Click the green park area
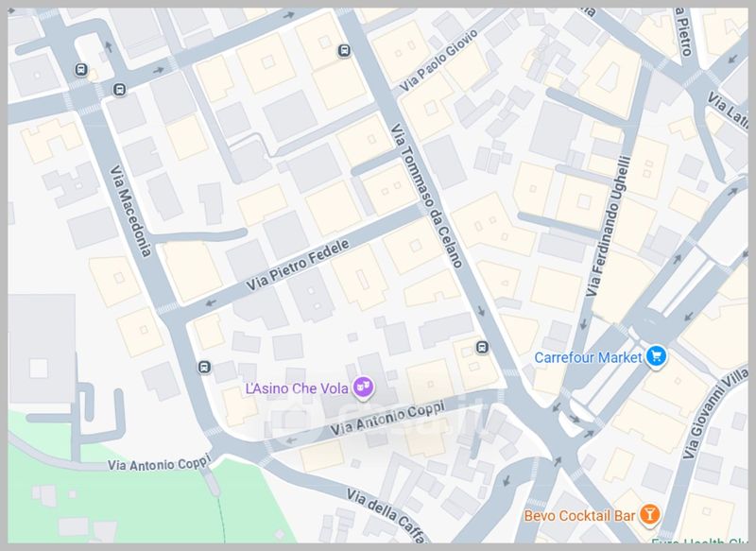The image size is (756, 551). click(145, 501)
